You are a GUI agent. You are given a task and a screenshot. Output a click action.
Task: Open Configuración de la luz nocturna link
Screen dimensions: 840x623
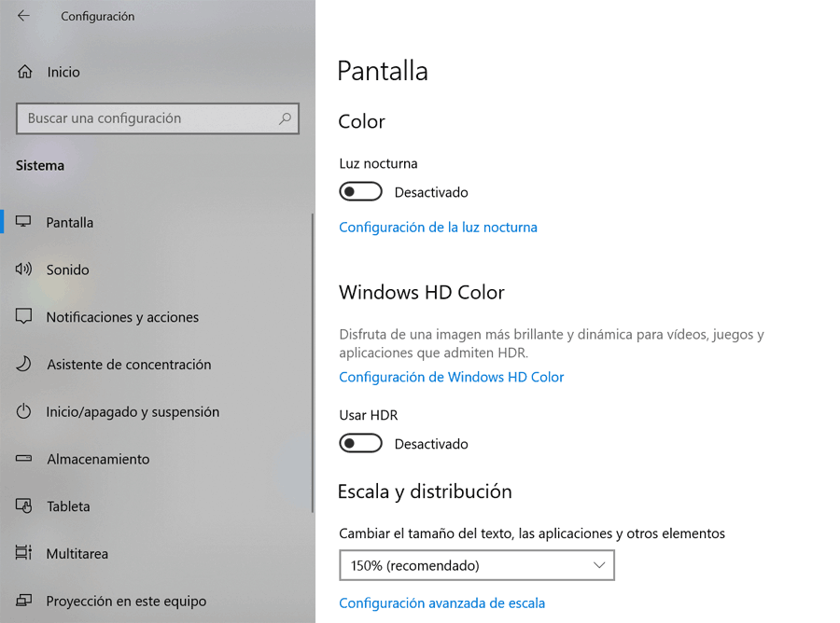tap(439, 228)
